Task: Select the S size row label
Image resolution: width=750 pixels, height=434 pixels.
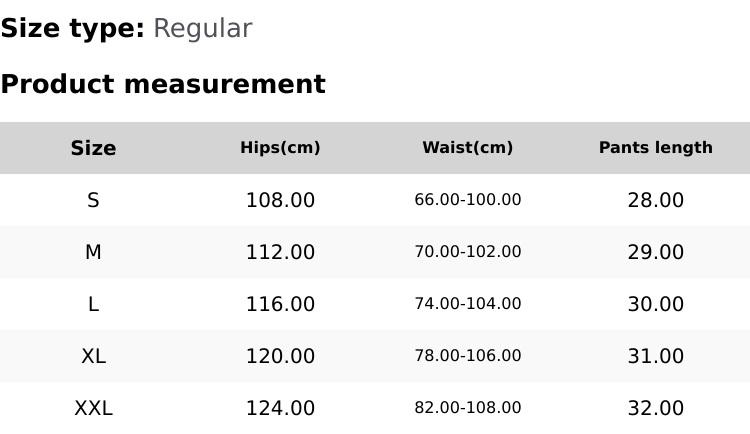Action: coord(93,200)
